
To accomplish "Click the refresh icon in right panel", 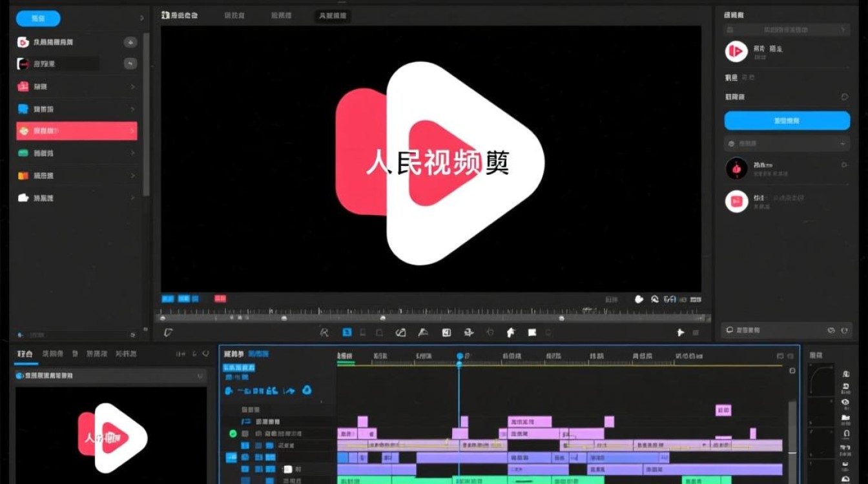I will click(844, 97).
